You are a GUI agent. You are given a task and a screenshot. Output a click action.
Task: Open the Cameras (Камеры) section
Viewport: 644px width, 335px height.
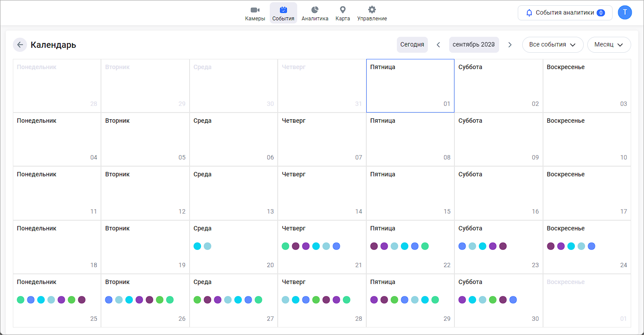[255, 13]
